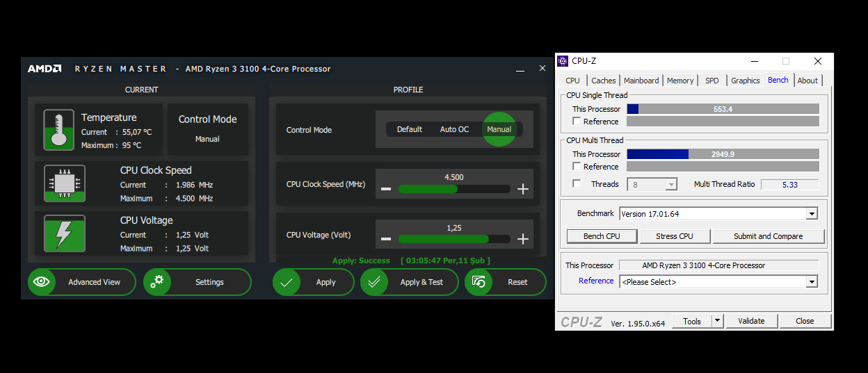Image resolution: width=868 pixels, height=373 pixels.
Task: Open the Tools dropdown arrow in CPU-Z
Action: pyautogui.click(x=718, y=321)
